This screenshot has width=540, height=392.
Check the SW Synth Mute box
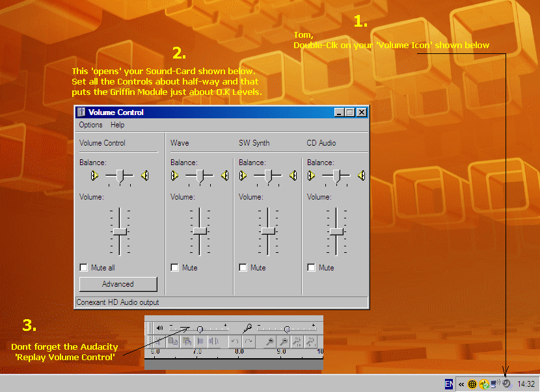243,267
